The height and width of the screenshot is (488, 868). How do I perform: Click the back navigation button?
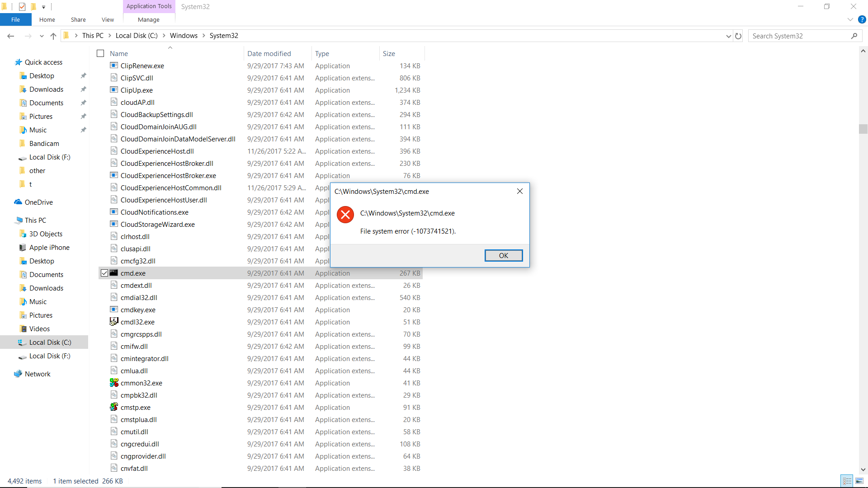[x=10, y=36]
